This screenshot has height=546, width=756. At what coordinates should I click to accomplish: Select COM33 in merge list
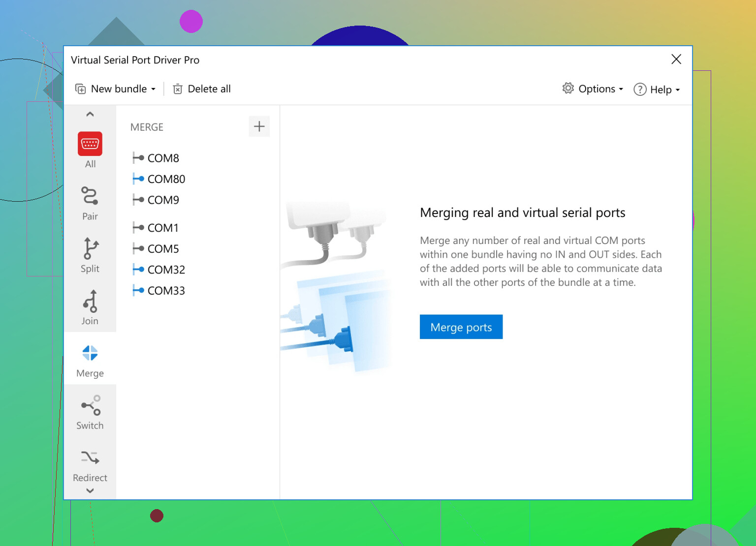pyautogui.click(x=166, y=291)
